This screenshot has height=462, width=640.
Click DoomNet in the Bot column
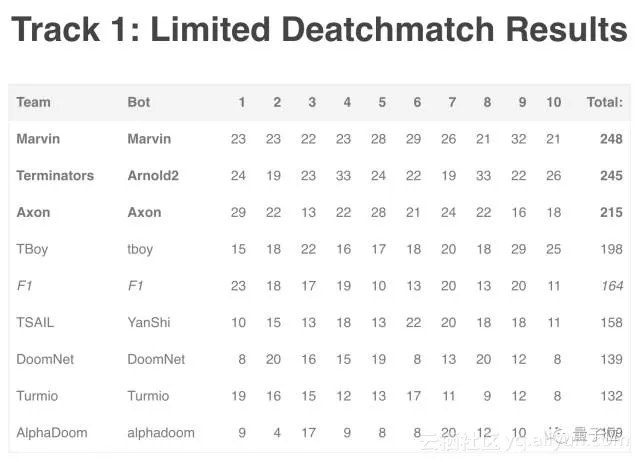click(x=156, y=359)
